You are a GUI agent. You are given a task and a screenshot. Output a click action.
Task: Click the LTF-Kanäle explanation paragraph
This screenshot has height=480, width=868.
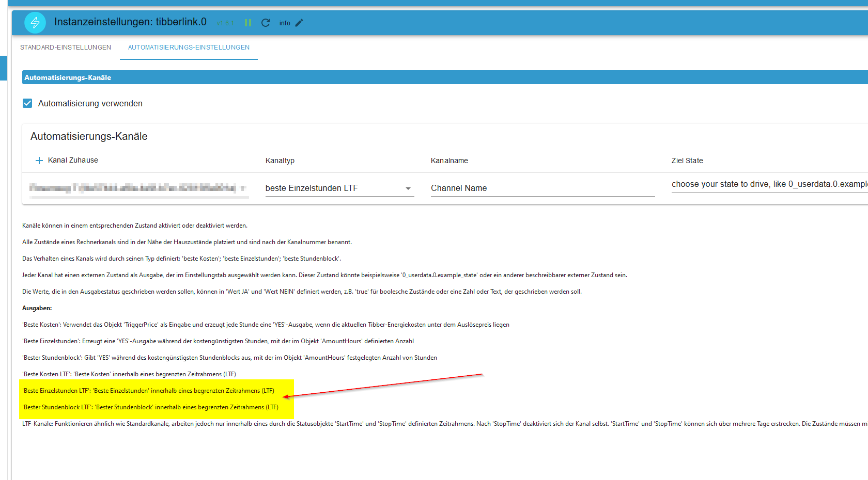(x=445, y=424)
